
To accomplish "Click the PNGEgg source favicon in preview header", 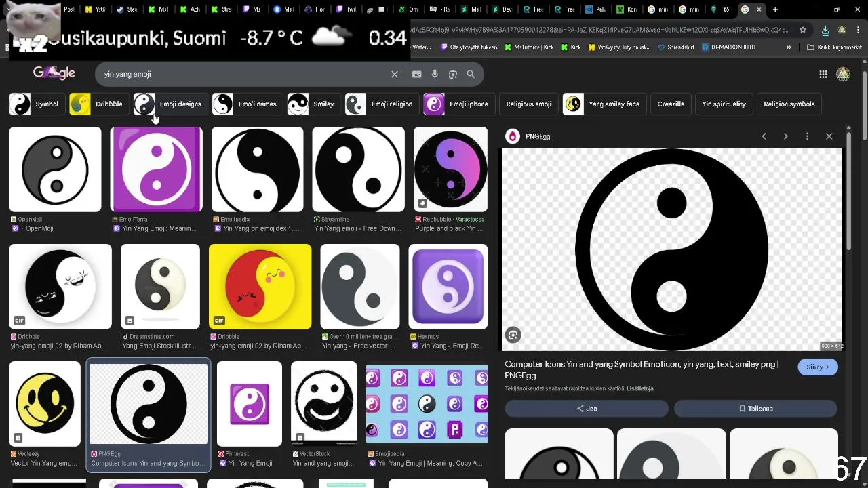I will [x=513, y=136].
